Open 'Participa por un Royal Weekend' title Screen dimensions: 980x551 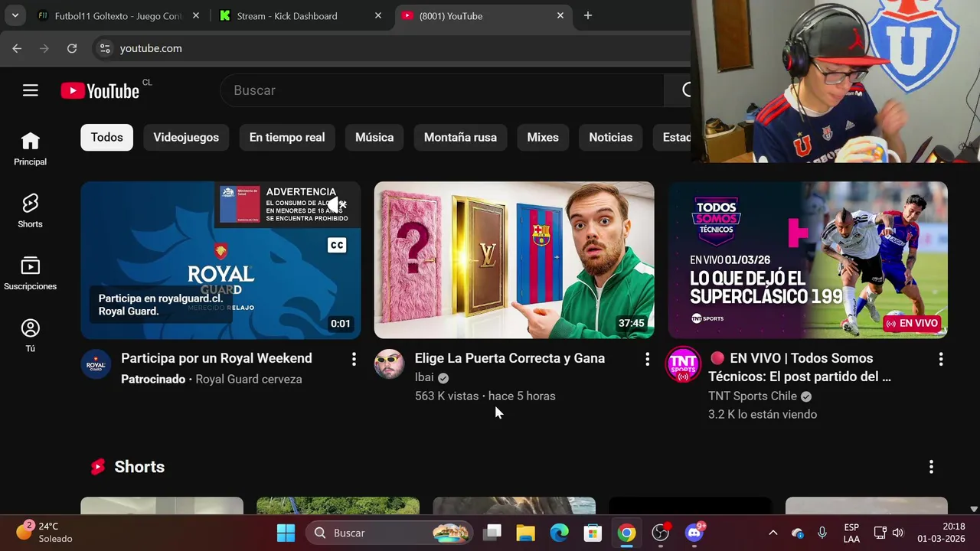pos(217,358)
